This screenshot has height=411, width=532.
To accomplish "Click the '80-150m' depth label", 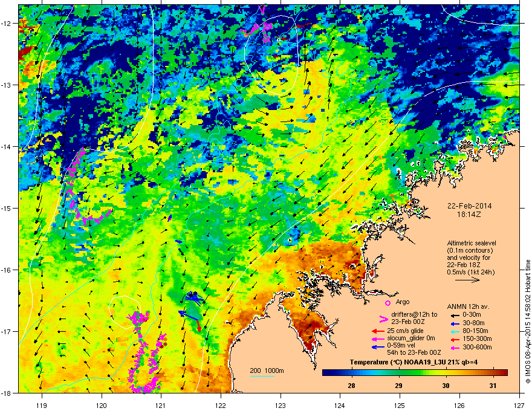I will [475, 331].
